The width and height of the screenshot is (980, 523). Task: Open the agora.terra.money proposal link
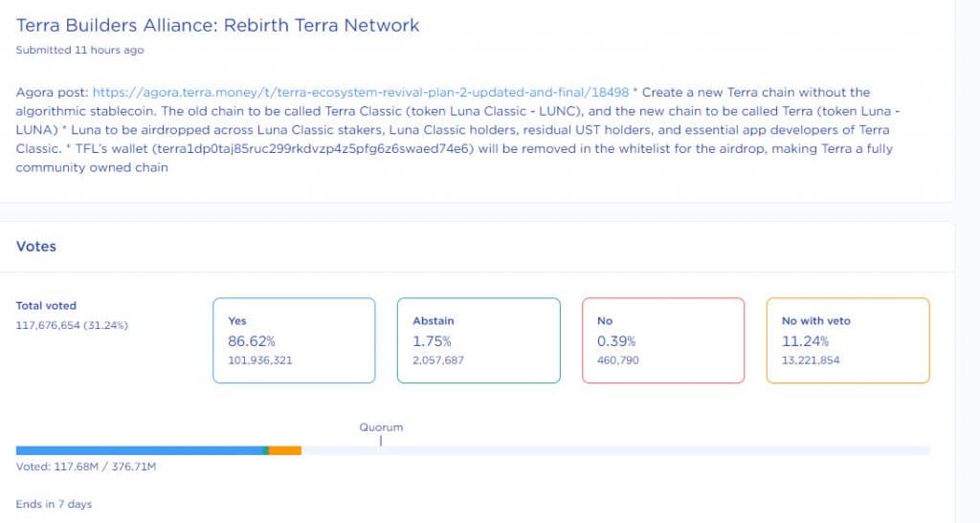click(x=361, y=93)
